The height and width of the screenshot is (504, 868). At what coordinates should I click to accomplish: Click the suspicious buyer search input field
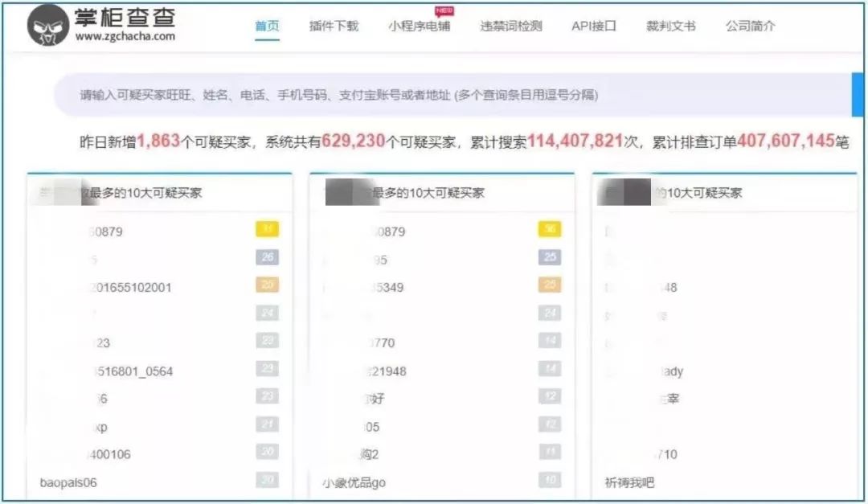402,94
